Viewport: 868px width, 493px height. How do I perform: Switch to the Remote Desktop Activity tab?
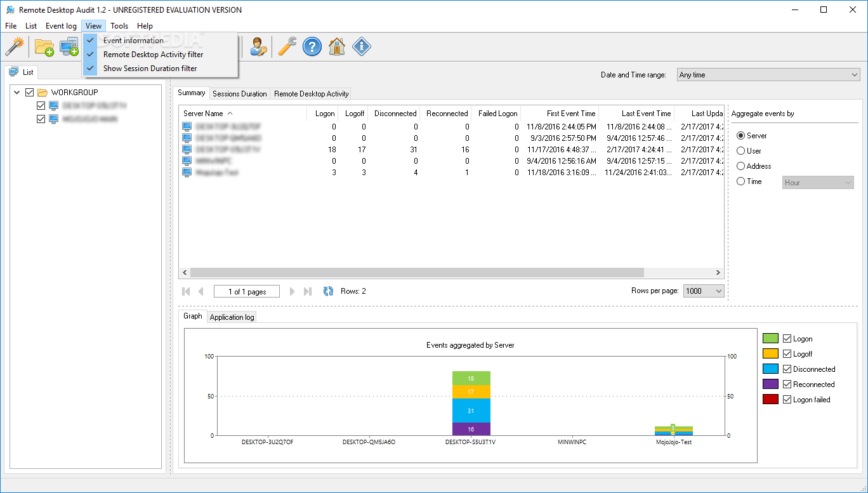tap(312, 94)
